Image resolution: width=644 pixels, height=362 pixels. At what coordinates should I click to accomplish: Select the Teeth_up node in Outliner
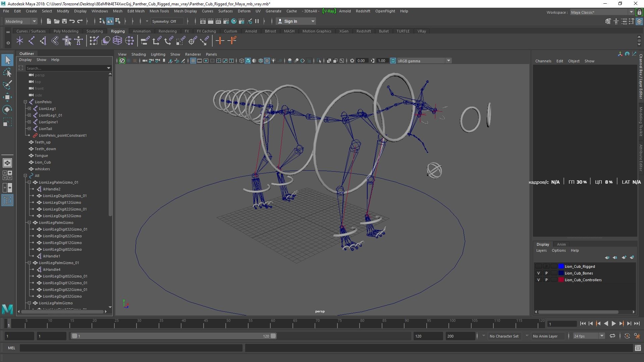click(43, 142)
